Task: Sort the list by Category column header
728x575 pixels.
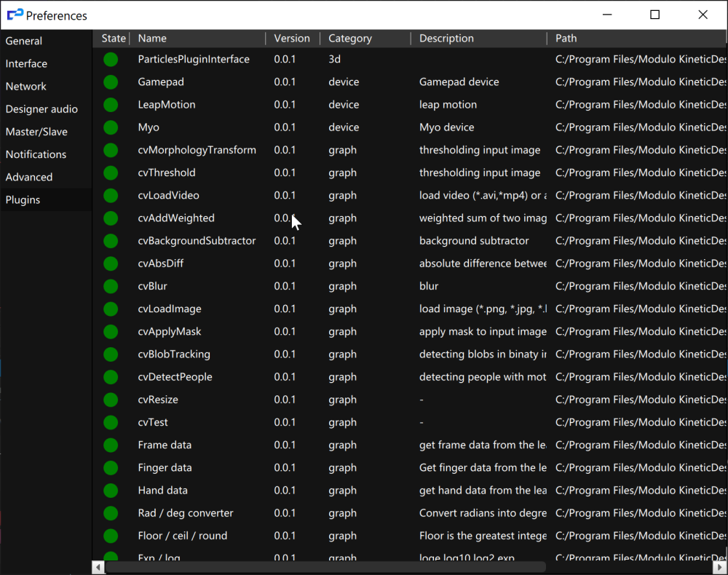Action: 350,39
